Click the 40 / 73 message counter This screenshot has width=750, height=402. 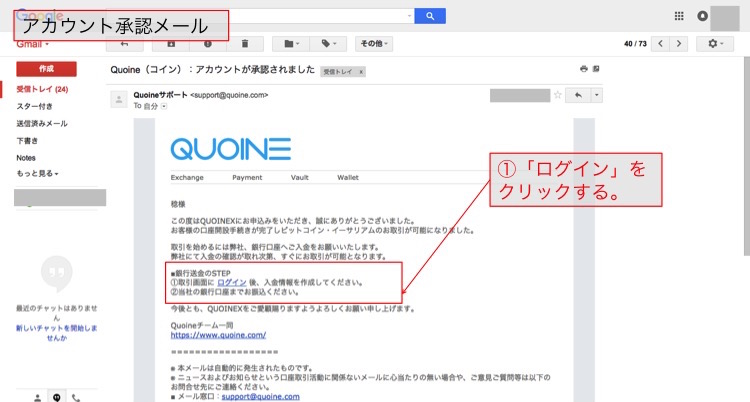tap(635, 44)
